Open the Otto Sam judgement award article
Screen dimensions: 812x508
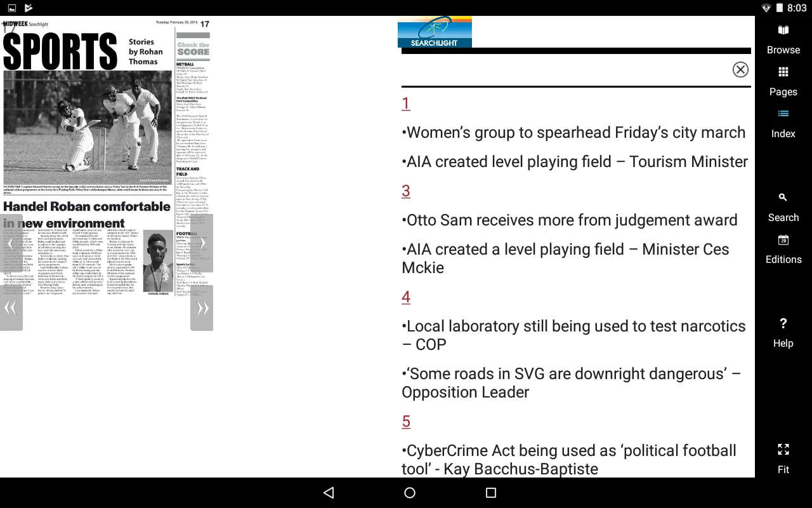568,220
